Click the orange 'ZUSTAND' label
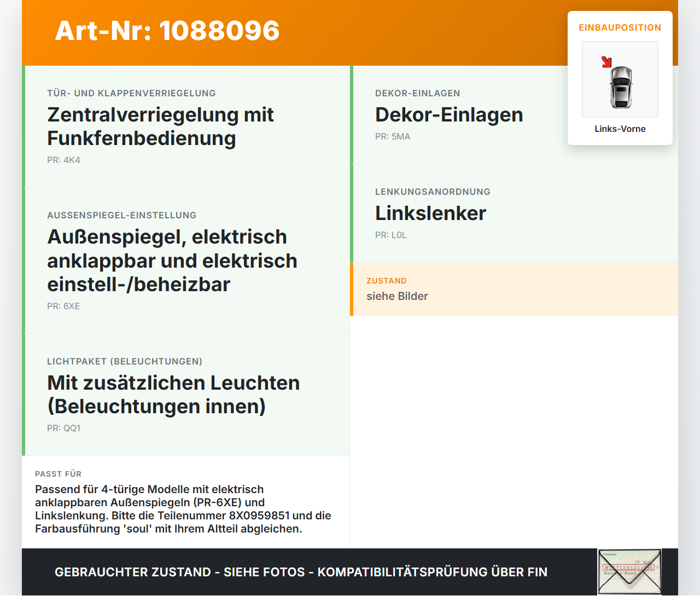This screenshot has width=700, height=596. click(387, 281)
